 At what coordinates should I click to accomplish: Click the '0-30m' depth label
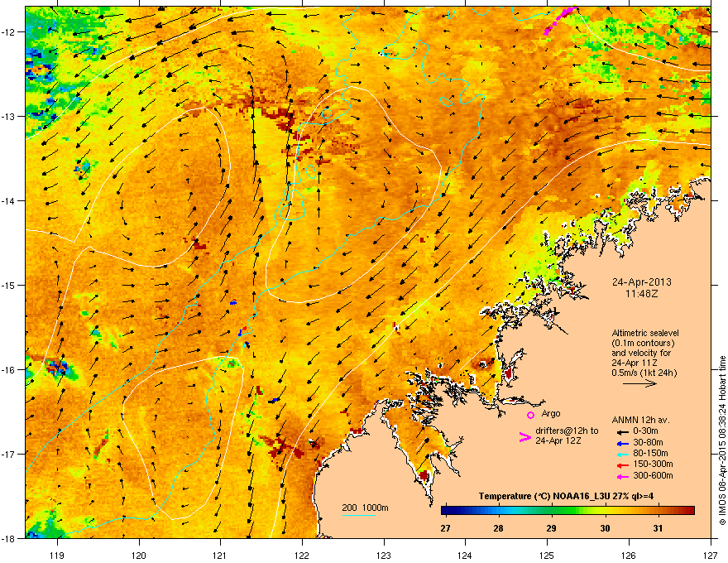tap(645, 431)
